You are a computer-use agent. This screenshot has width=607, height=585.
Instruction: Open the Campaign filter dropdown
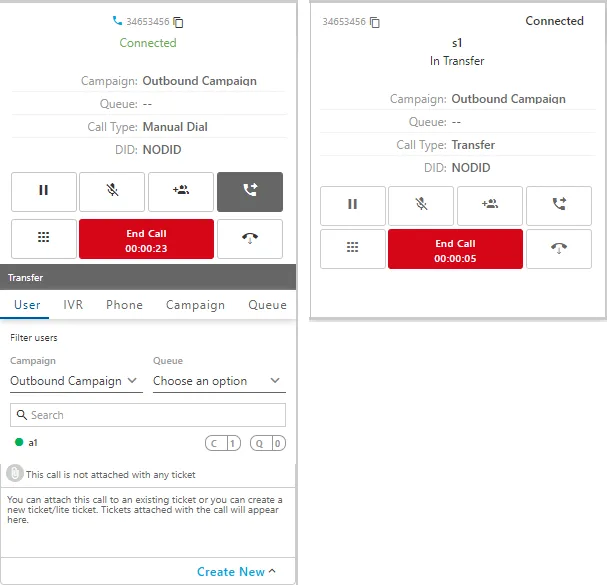[x=76, y=381]
